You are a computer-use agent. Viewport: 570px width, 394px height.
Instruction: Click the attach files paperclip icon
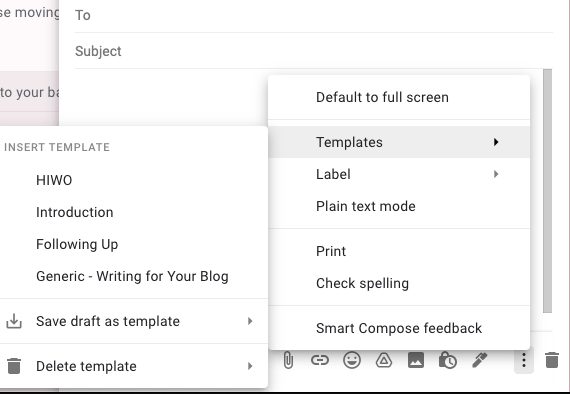tap(288, 360)
